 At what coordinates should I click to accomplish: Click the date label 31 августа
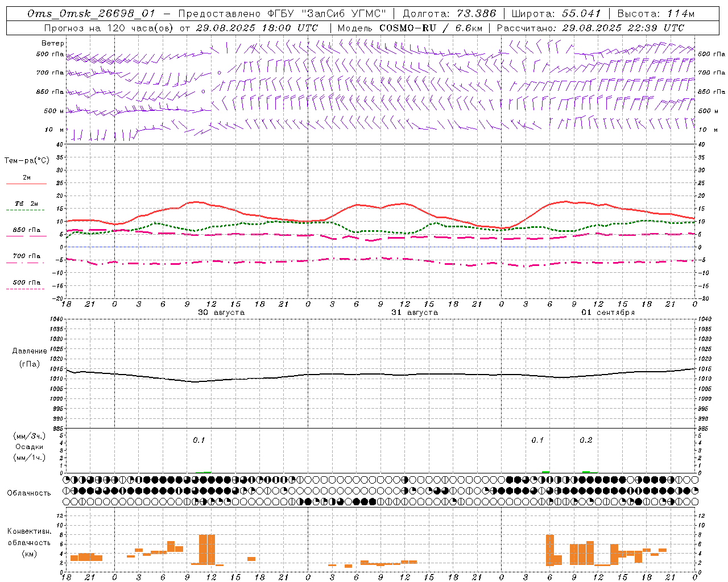tap(415, 313)
